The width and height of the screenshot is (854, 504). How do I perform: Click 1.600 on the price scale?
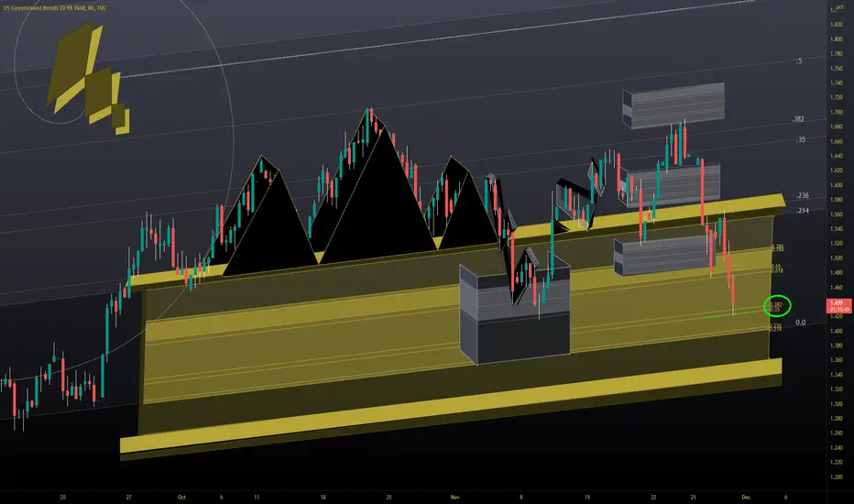pyautogui.click(x=836, y=185)
